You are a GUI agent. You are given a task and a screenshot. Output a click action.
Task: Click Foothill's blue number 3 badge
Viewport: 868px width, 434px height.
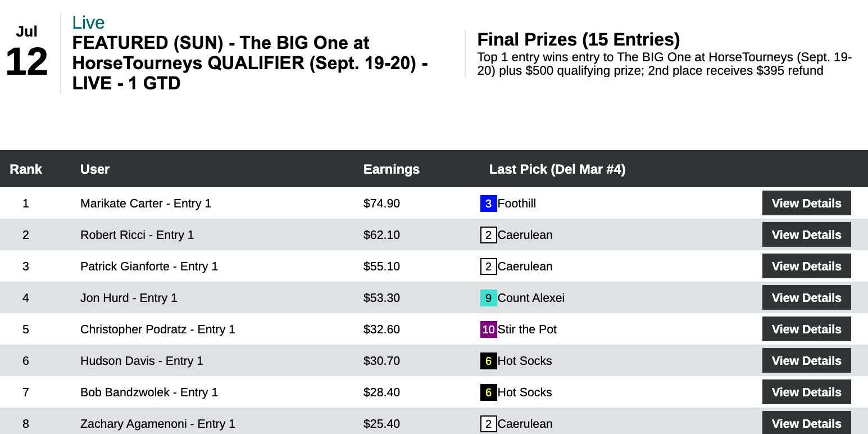(488, 204)
